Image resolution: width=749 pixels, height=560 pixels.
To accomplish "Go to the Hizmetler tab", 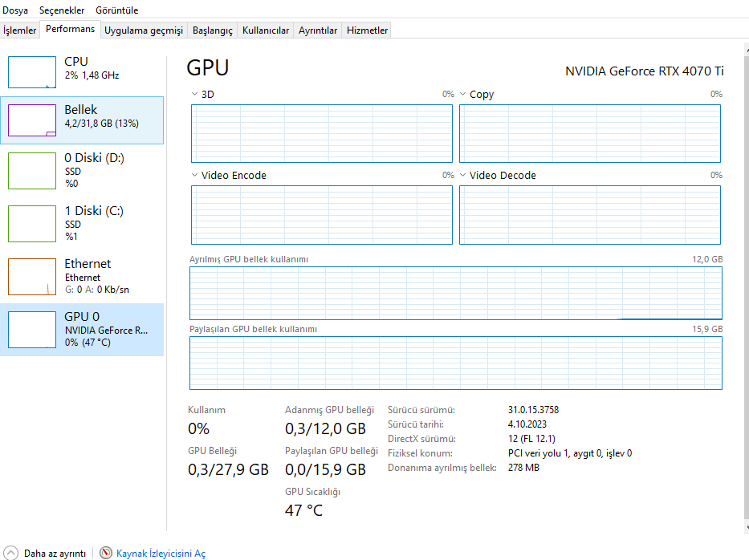I will pos(367,30).
